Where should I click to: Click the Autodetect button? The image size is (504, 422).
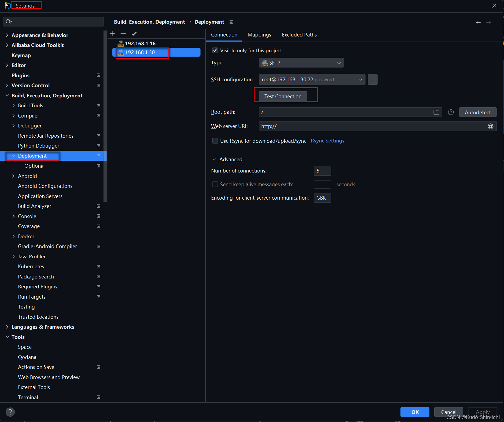478,112
